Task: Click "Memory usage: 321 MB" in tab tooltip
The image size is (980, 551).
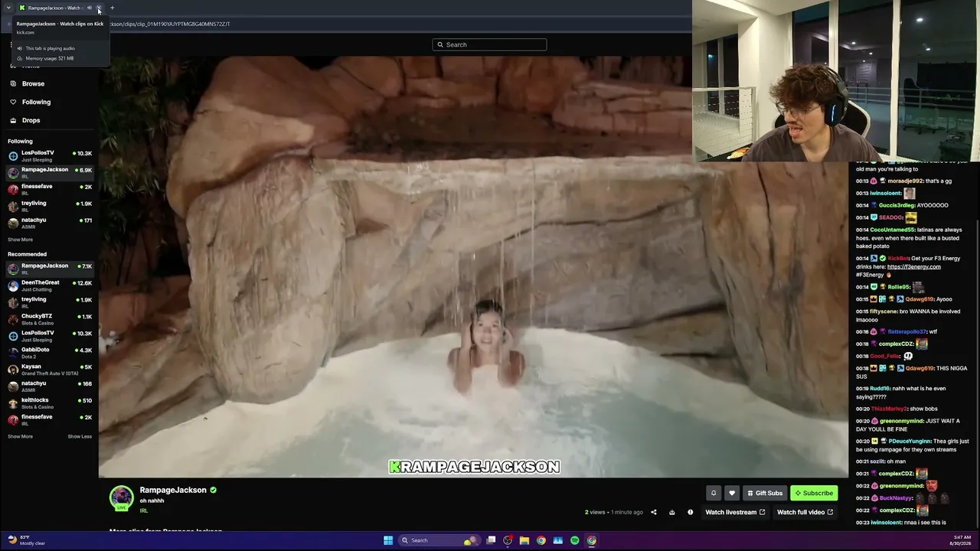Action: (x=50, y=58)
